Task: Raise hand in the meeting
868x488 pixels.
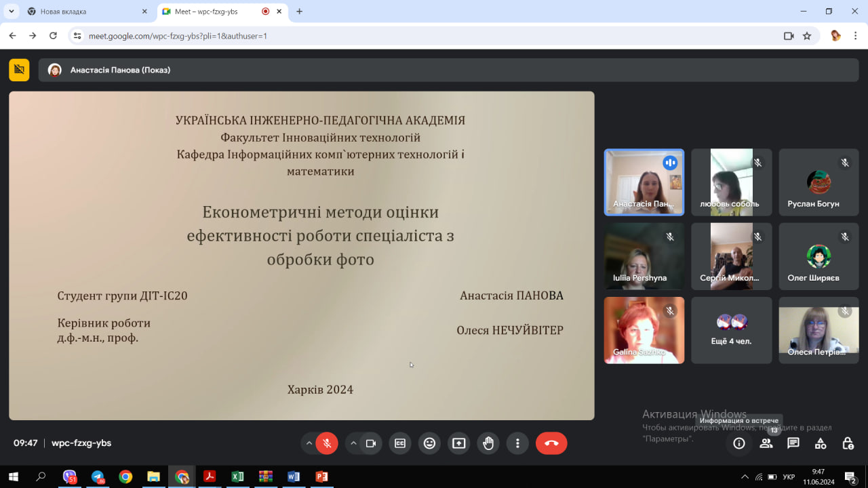Action: (488, 443)
